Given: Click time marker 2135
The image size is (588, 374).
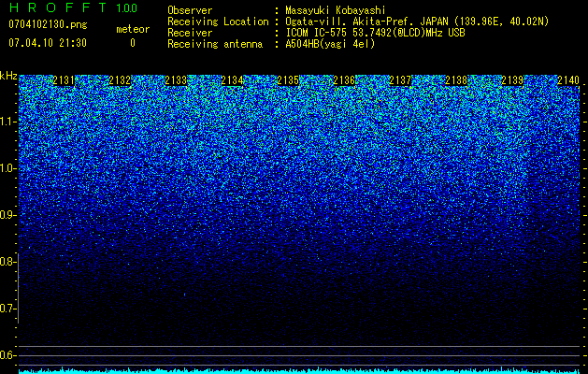Looking at the screenshot, I should click(288, 80).
